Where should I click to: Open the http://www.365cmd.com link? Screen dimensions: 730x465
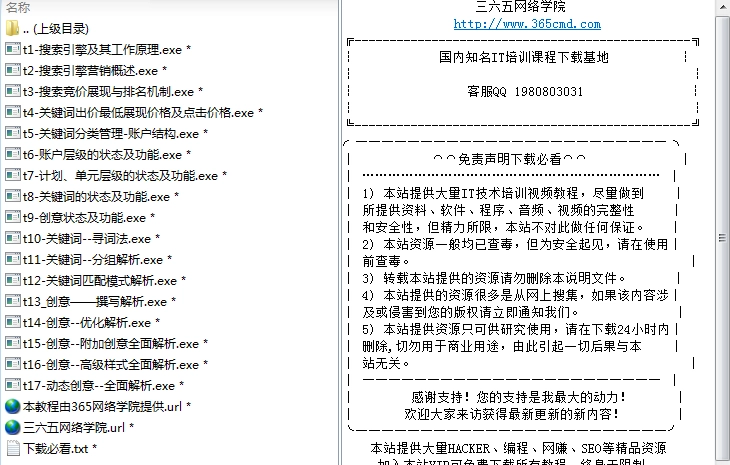point(527,24)
